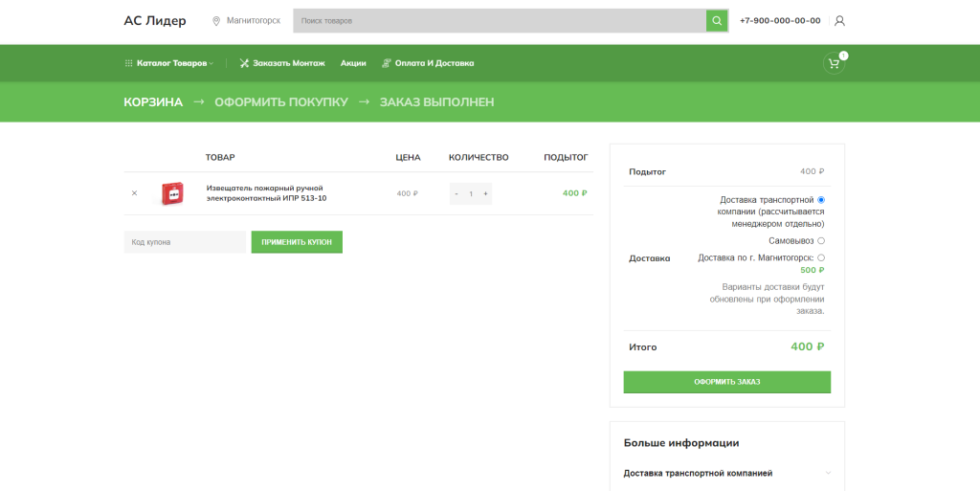Select the transport company delivery option
The image size is (980, 491).
click(x=821, y=199)
